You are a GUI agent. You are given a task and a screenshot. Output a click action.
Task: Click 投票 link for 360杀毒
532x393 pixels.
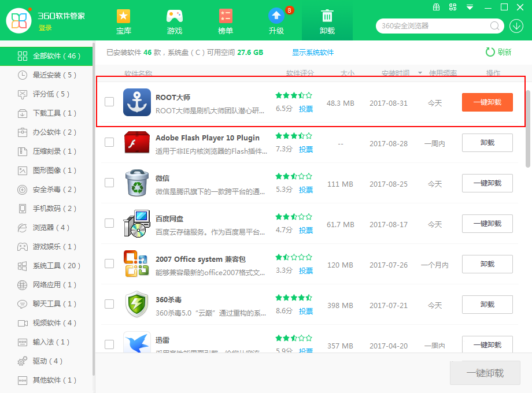click(x=306, y=311)
